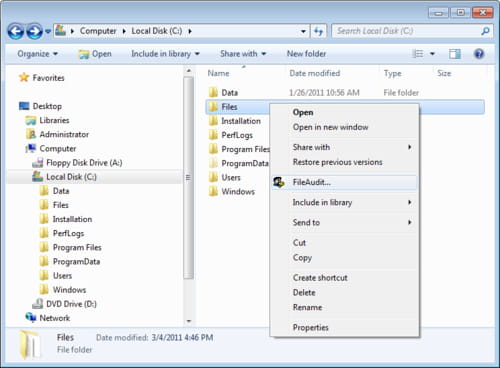Image resolution: width=500 pixels, height=368 pixels.
Task: Select DVD Drive (D:) in navigation tree
Action: click(64, 304)
